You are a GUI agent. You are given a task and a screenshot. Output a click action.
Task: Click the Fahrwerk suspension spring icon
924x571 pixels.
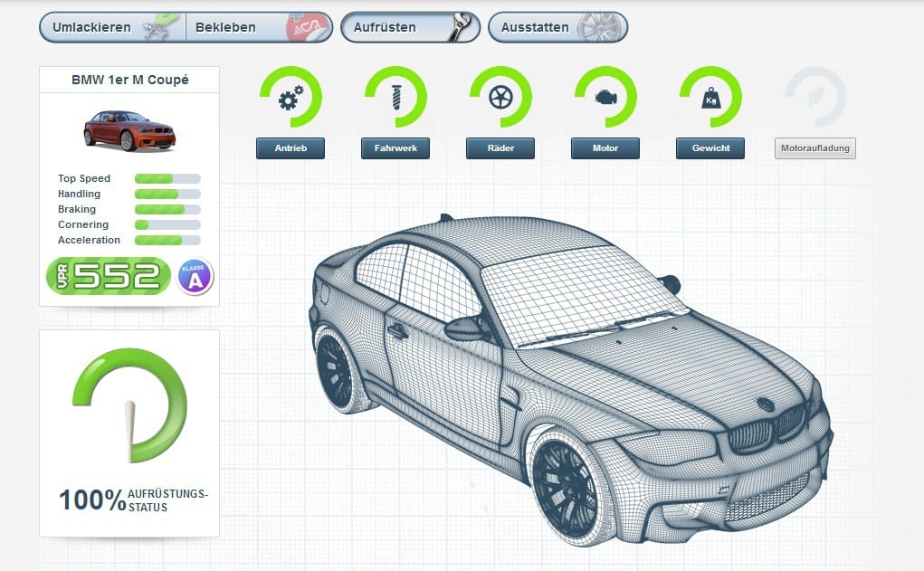pos(395,98)
